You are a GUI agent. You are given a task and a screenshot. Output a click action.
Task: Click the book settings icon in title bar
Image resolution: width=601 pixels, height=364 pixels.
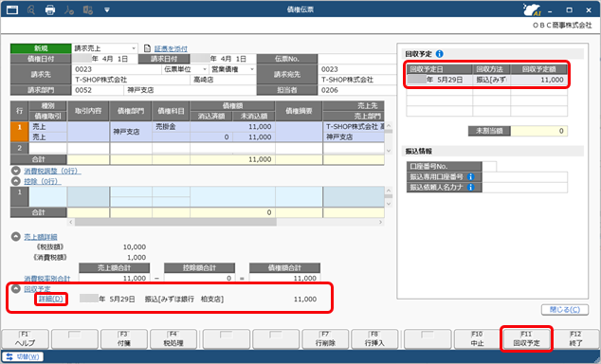pos(88,9)
